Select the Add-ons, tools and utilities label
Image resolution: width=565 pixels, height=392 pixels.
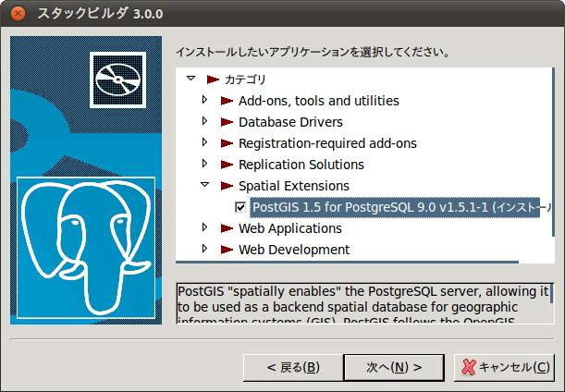click(x=319, y=101)
